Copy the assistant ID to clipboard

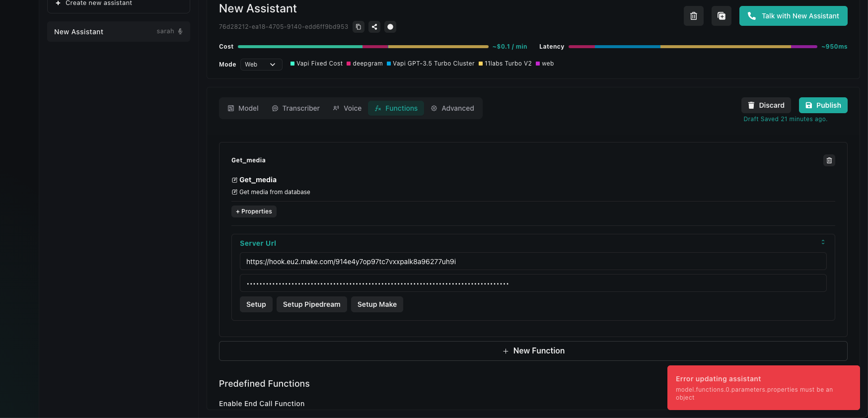click(x=359, y=27)
